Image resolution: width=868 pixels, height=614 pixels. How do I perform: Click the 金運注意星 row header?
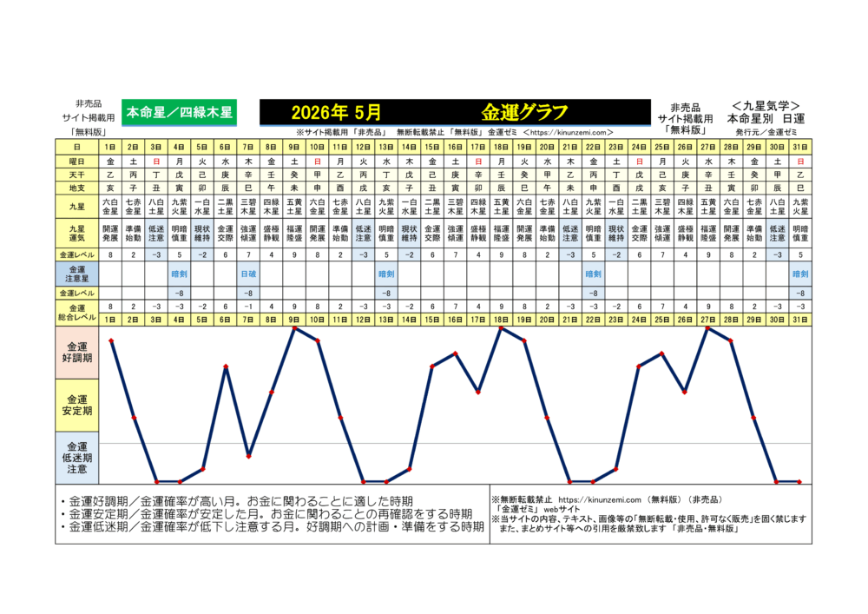tap(77, 274)
